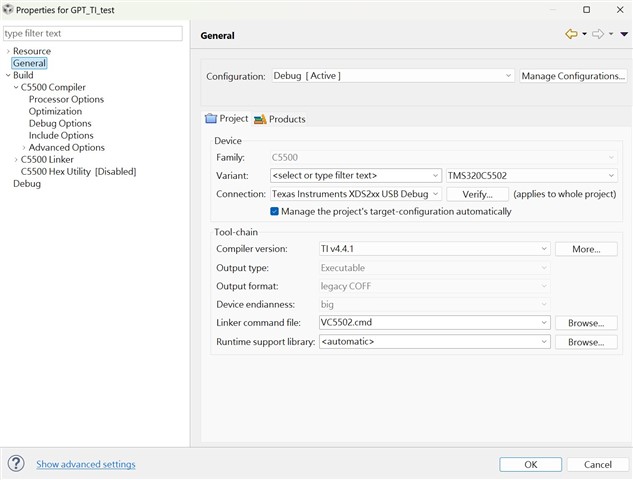The height and width of the screenshot is (480, 633).
Task: Click the More compiler versions button
Action: [x=586, y=249]
